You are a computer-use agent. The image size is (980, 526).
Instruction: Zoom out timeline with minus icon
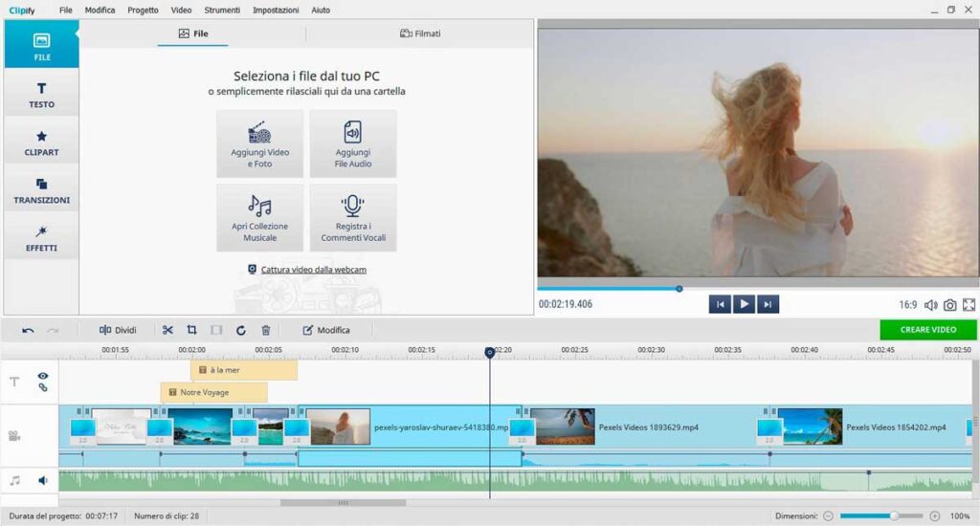[x=828, y=516]
